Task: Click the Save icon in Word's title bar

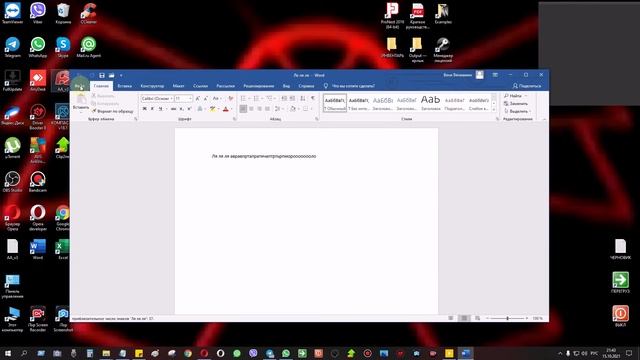Action: [x=102, y=75]
